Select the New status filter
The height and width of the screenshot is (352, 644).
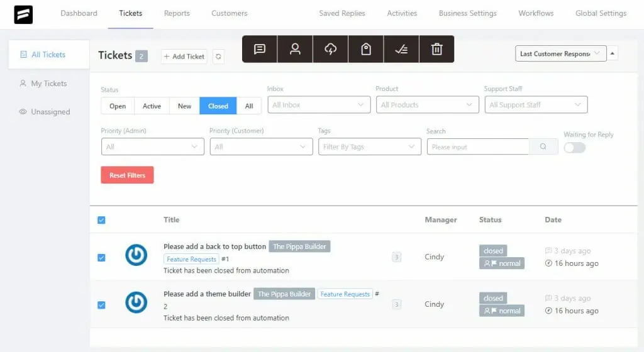184,106
